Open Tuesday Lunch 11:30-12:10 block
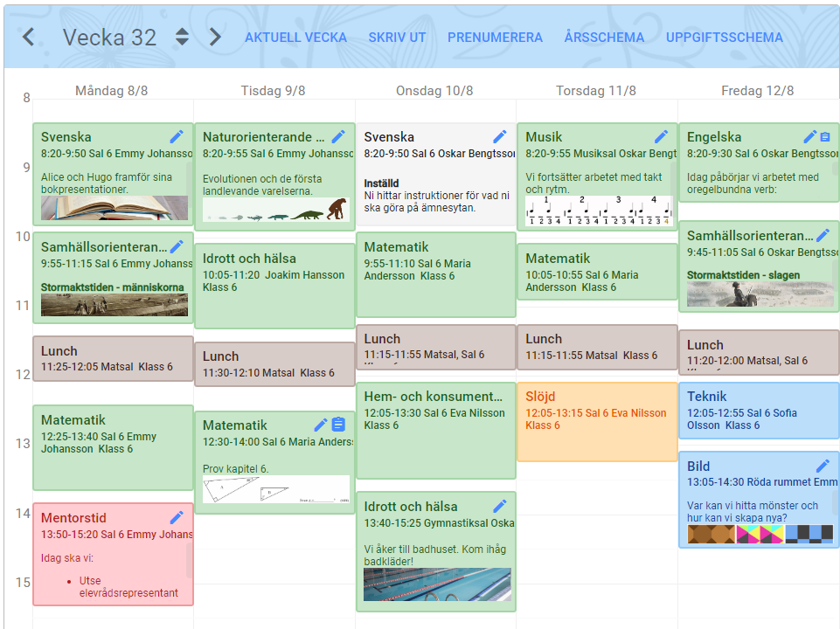This screenshot has width=840, height=629. point(274,364)
